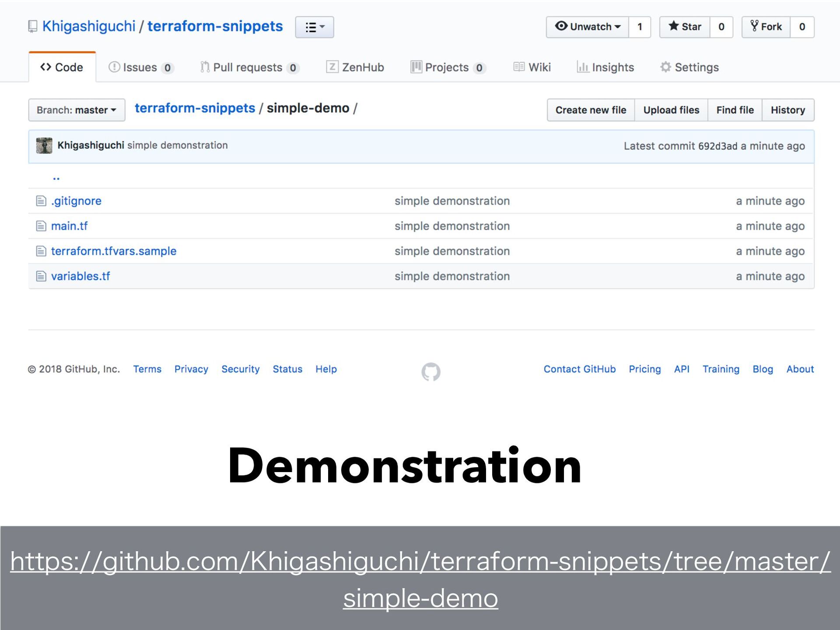Open the .gitignore file
Image resolution: width=840 pixels, height=630 pixels.
point(76,201)
